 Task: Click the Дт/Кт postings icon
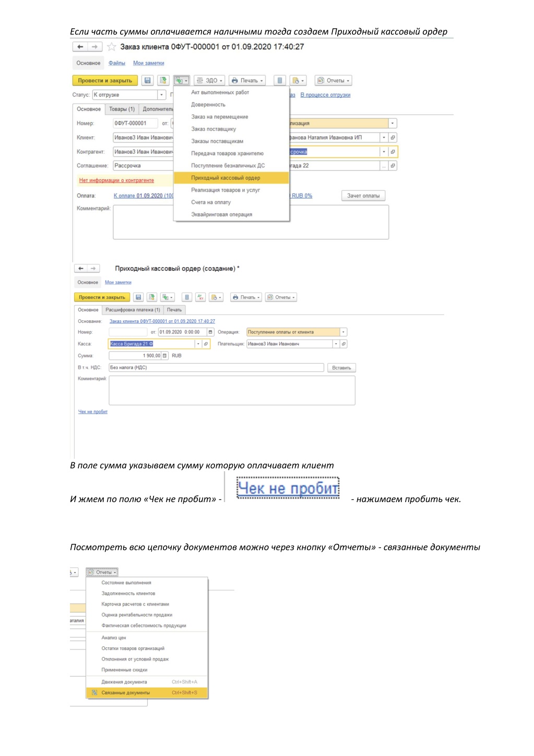(200, 297)
